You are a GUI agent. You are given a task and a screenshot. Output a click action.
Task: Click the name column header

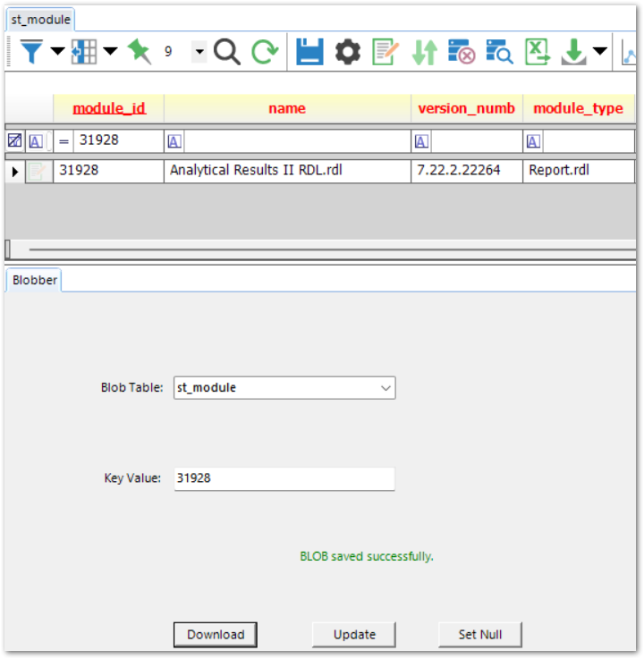[287, 108]
